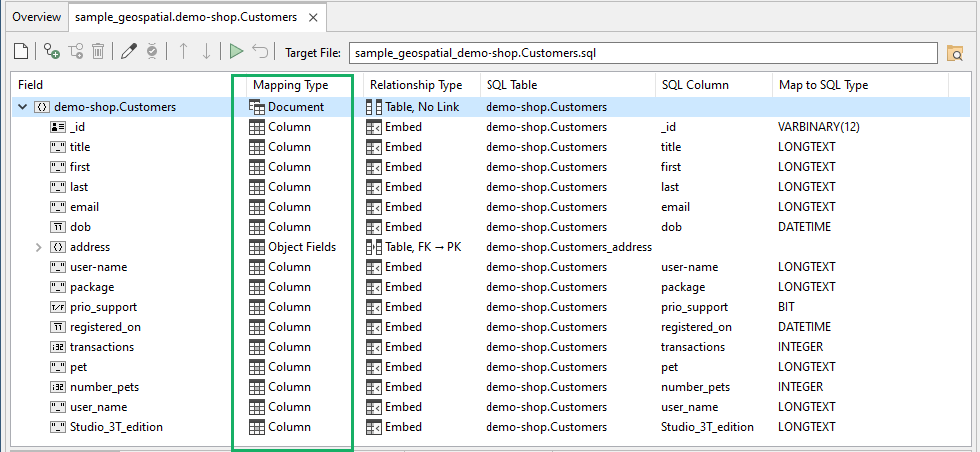Switch to the Overview tab
This screenshot has height=452, width=980.
point(36,17)
